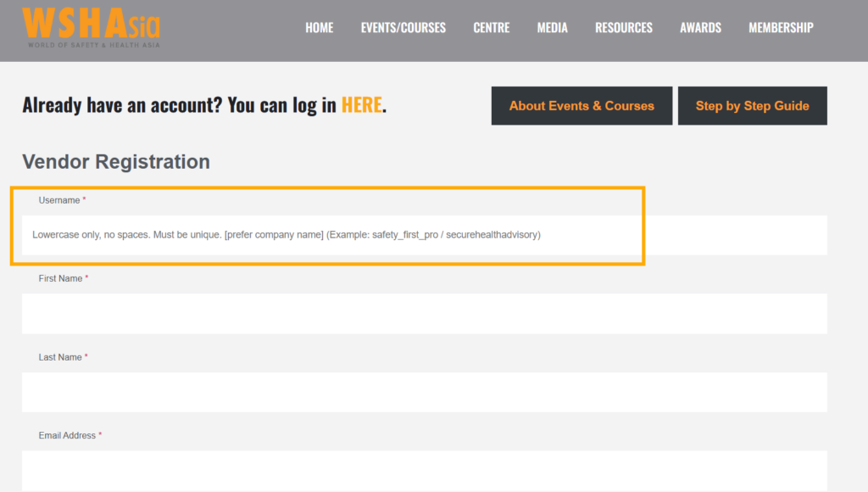Open the Step by Step Guide
The width and height of the screenshot is (868, 492).
tap(752, 106)
